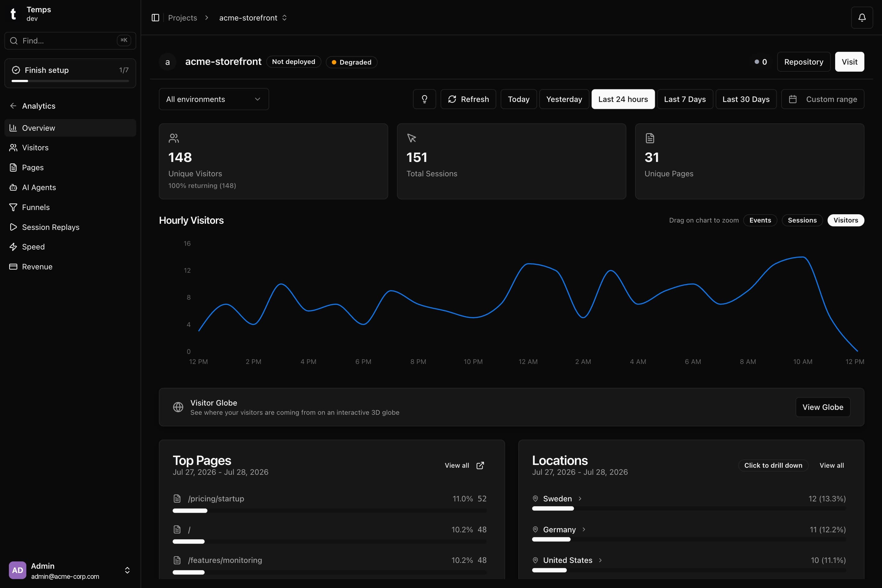Expand the Admin account menu chevron

(x=127, y=570)
